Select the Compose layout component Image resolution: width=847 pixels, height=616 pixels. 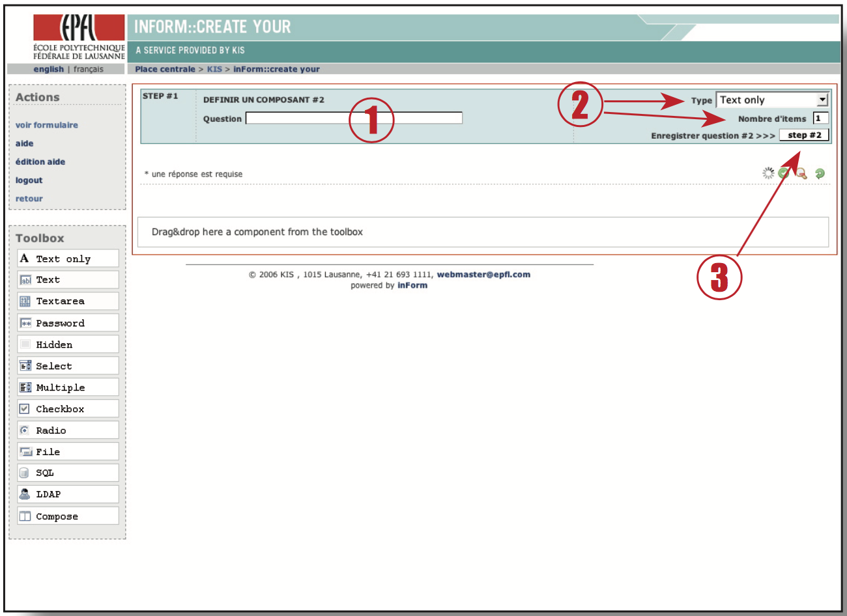(x=68, y=516)
